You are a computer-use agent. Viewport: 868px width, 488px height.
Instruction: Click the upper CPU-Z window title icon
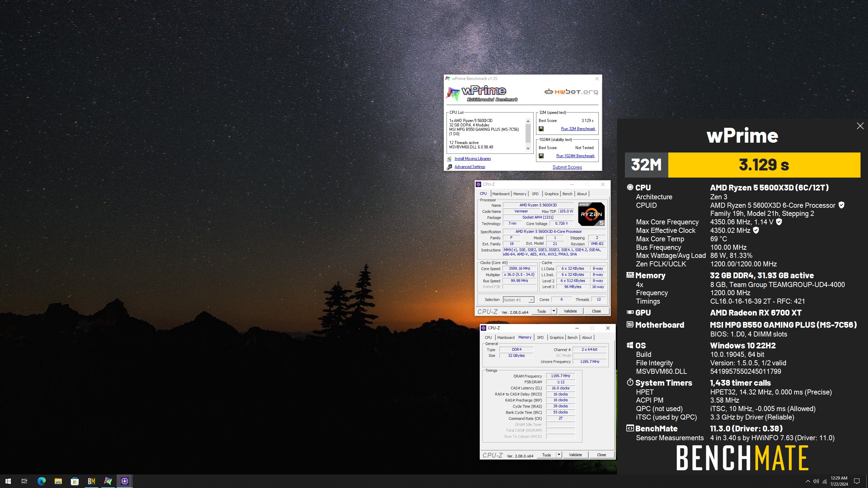[478, 184]
